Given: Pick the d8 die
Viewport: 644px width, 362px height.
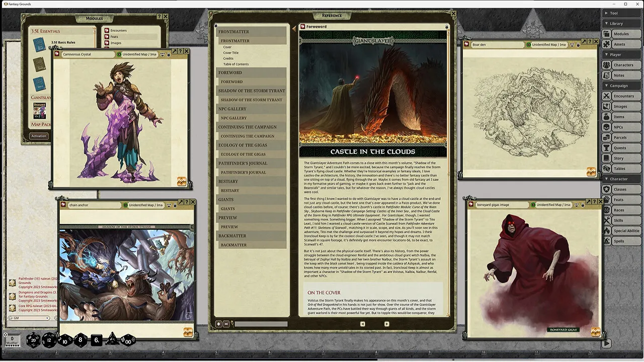Looking at the screenshot, I should coord(80,340).
